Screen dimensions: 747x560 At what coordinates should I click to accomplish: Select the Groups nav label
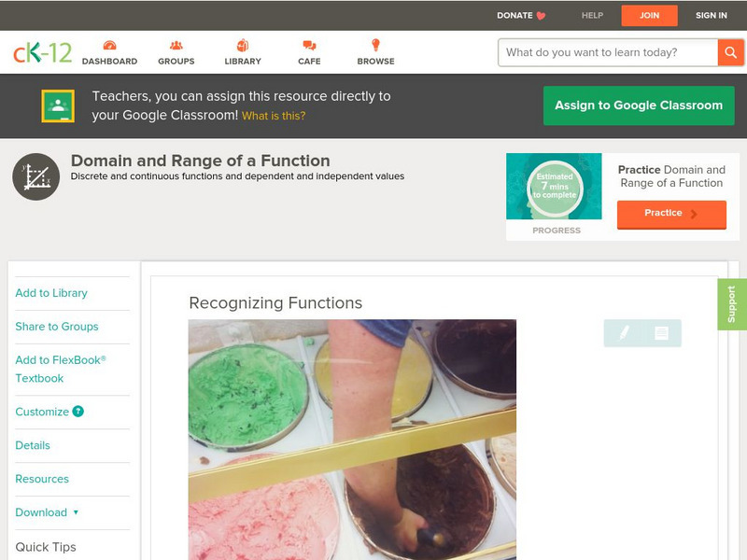176,62
